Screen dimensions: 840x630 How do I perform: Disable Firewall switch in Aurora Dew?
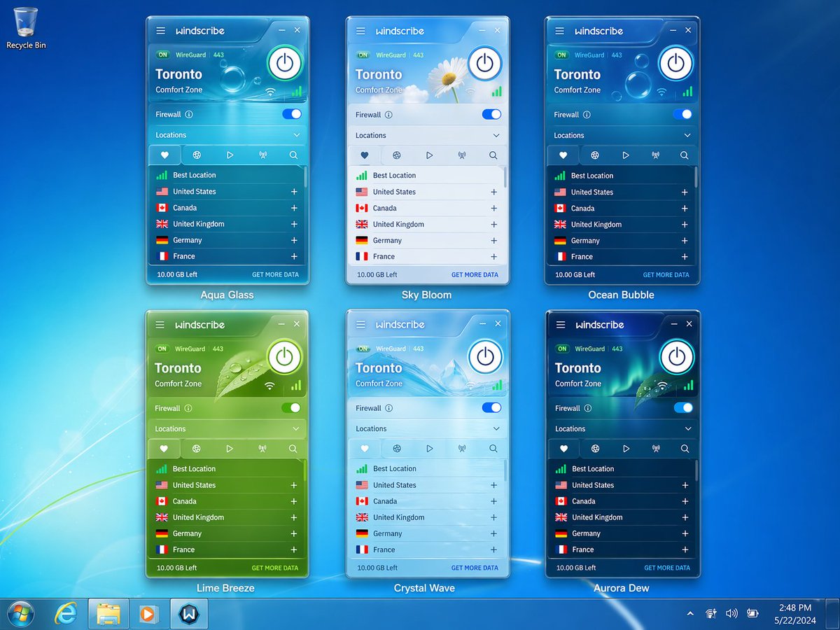click(683, 407)
